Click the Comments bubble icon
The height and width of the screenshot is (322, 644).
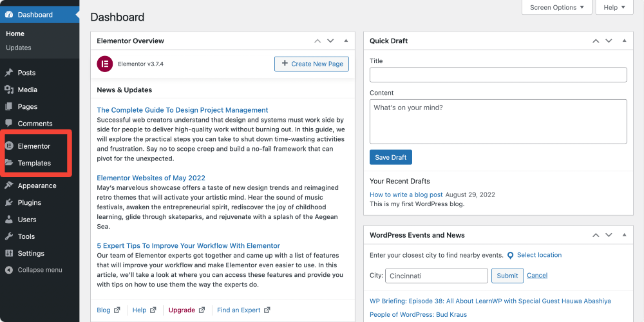[x=8, y=123]
